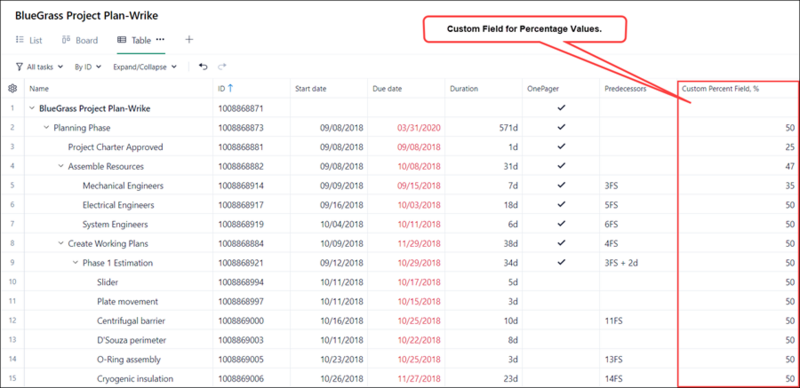Image resolution: width=800 pixels, height=388 pixels.
Task: Click the Due date column header
Action: pyautogui.click(x=406, y=88)
